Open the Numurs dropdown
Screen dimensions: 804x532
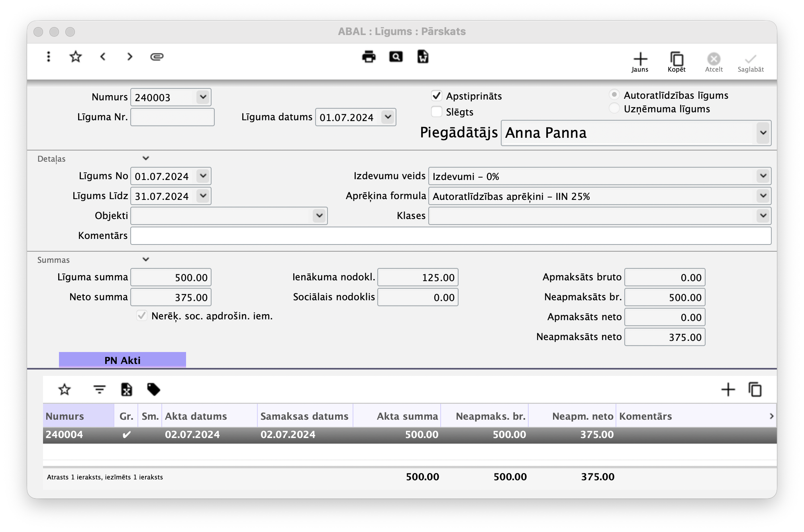203,97
